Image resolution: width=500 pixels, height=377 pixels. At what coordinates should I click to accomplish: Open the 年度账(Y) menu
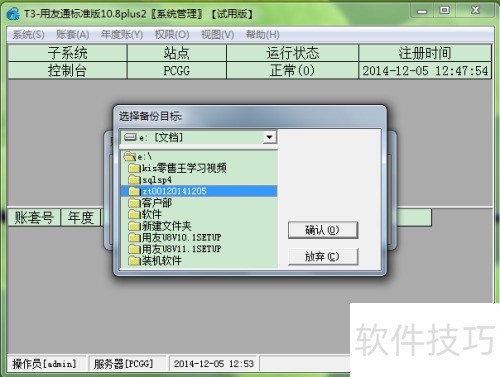click(122, 35)
